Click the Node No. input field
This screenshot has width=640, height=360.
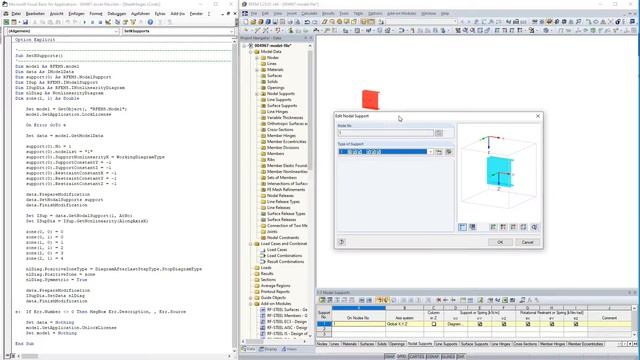(x=386, y=133)
